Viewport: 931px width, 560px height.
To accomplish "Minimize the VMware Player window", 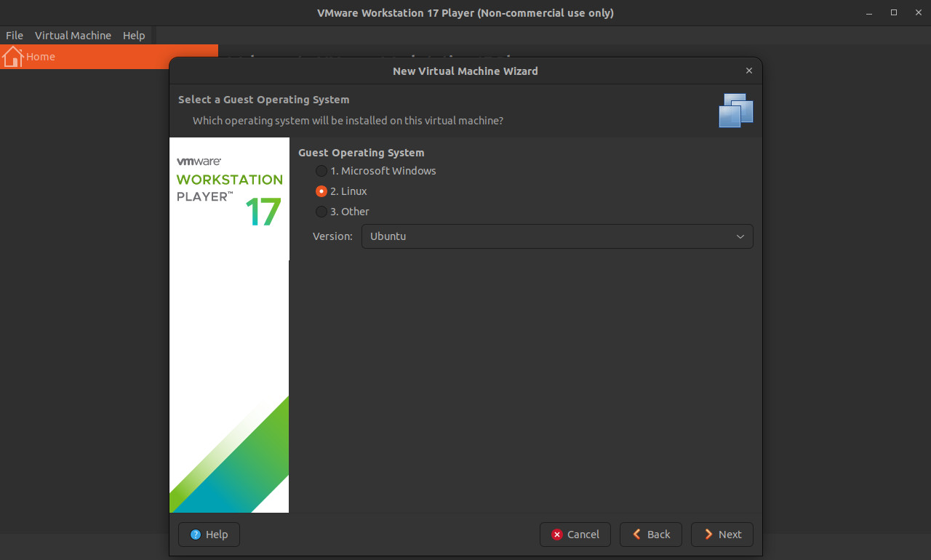I will pyautogui.click(x=869, y=13).
